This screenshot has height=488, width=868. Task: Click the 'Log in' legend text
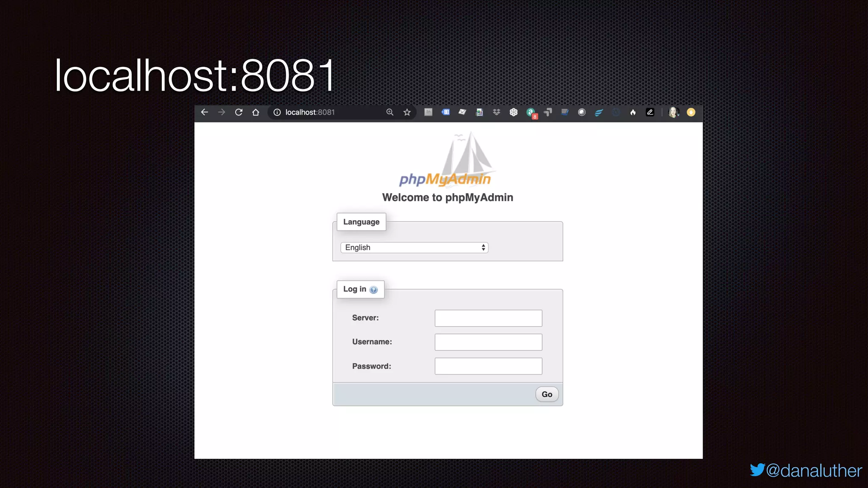(x=355, y=289)
